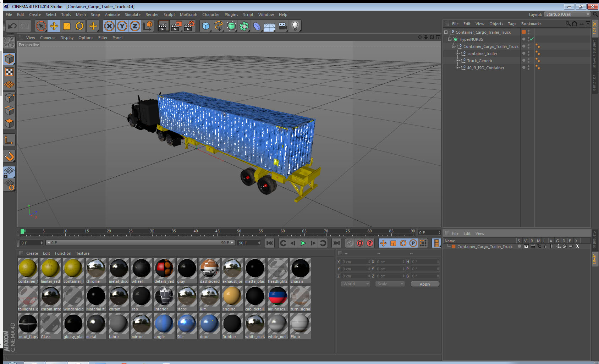The image size is (599, 364).
Task: Open the World coordinate system dropdown
Action: pyautogui.click(x=356, y=284)
